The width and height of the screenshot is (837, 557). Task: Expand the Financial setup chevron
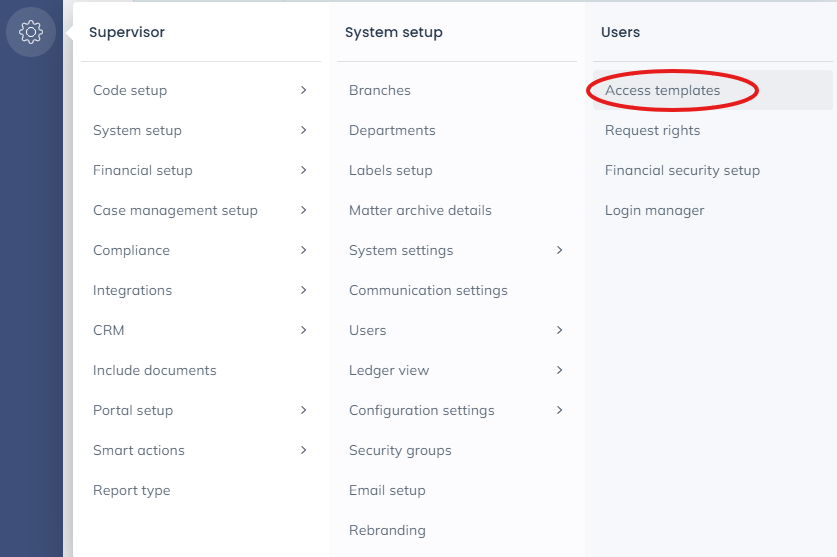(303, 170)
